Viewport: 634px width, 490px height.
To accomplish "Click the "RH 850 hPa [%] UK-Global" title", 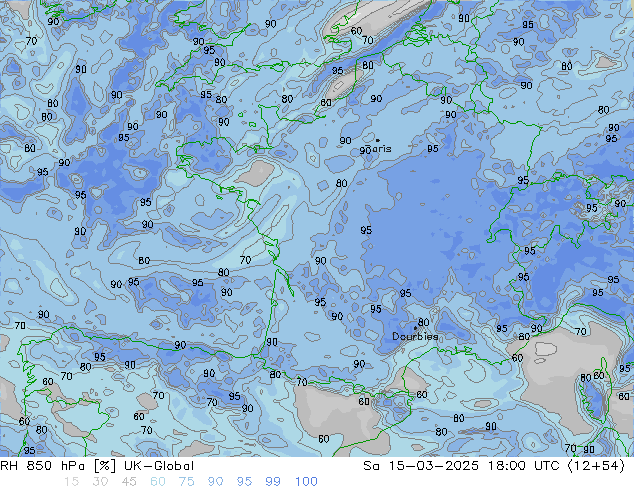I will click(97, 466).
